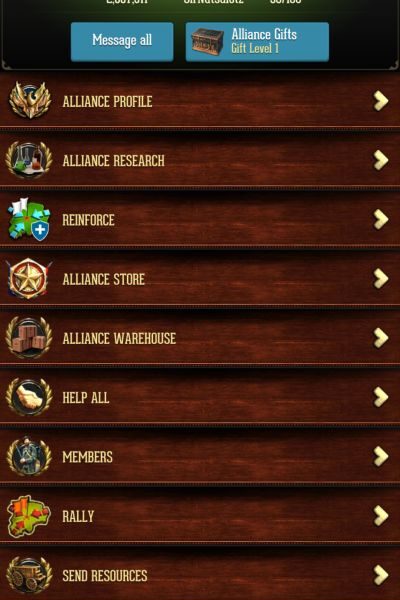
Task: Open Alliance Gifts Gift Level 1 button
Action: (x=257, y=42)
